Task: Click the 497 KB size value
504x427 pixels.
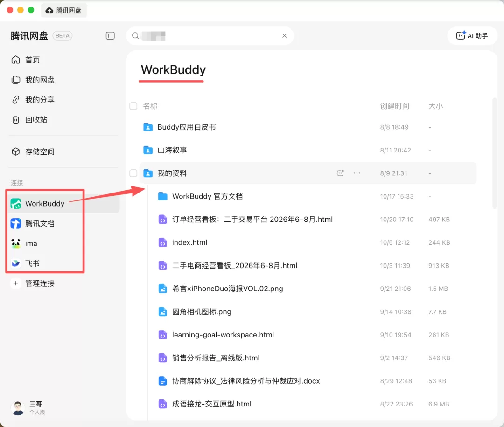Action: coord(439,219)
